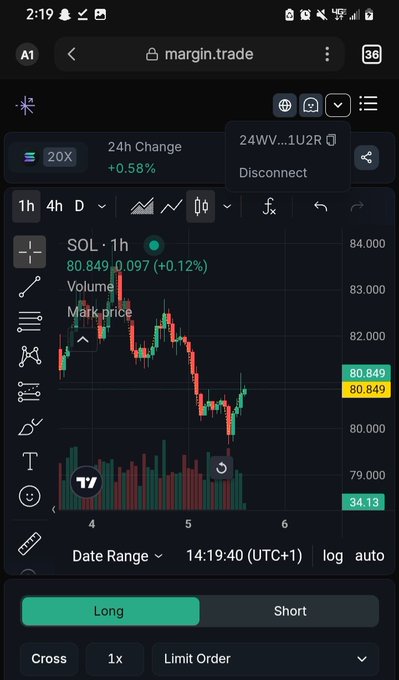Select the projection forecasting tool
Screen dimensions: 399x680
(x=30, y=391)
